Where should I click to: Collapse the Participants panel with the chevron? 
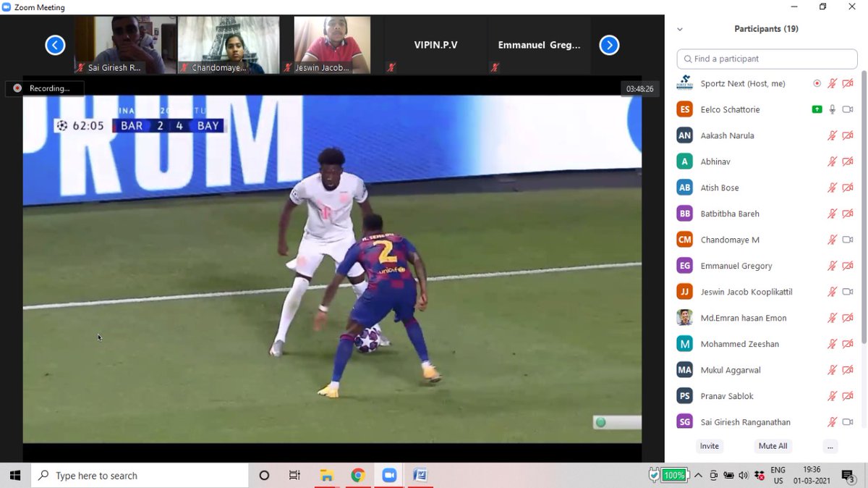click(x=680, y=30)
